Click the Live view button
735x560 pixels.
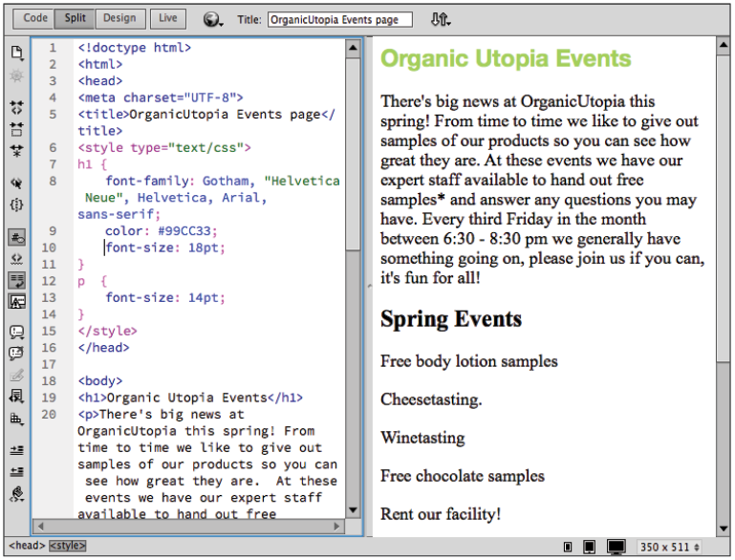167,18
